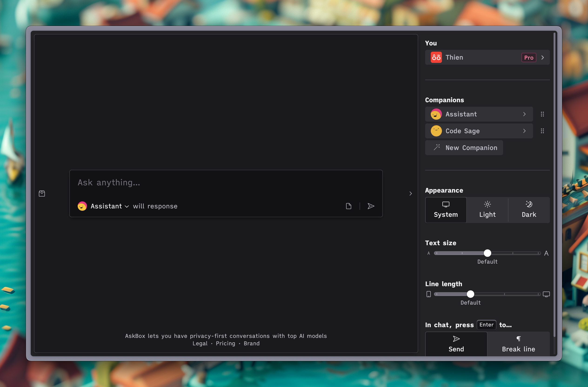Open the Legal link
The height and width of the screenshot is (387, 588).
click(200, 343)
